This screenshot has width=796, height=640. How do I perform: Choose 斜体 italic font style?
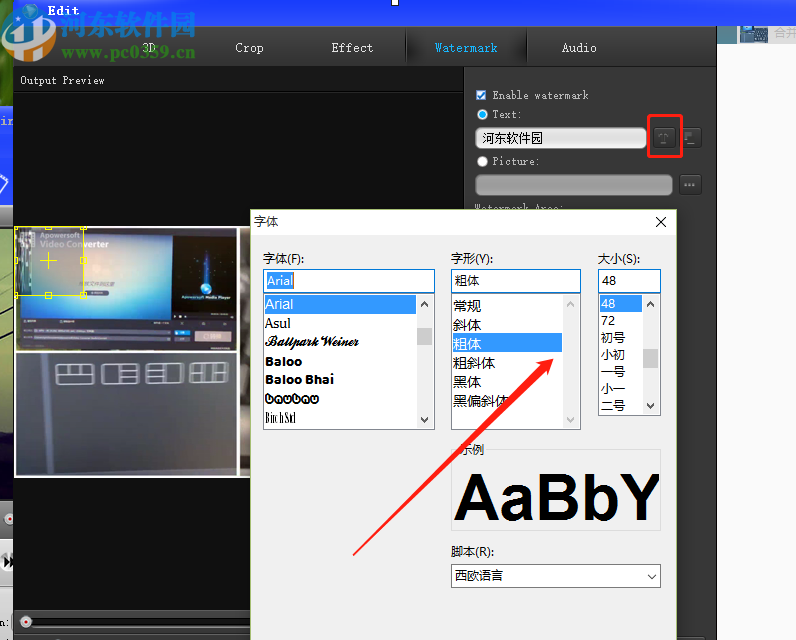coord(507,325)
